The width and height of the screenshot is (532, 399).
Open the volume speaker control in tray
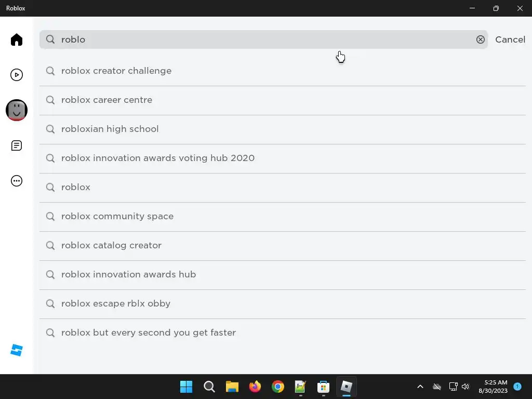465,387
